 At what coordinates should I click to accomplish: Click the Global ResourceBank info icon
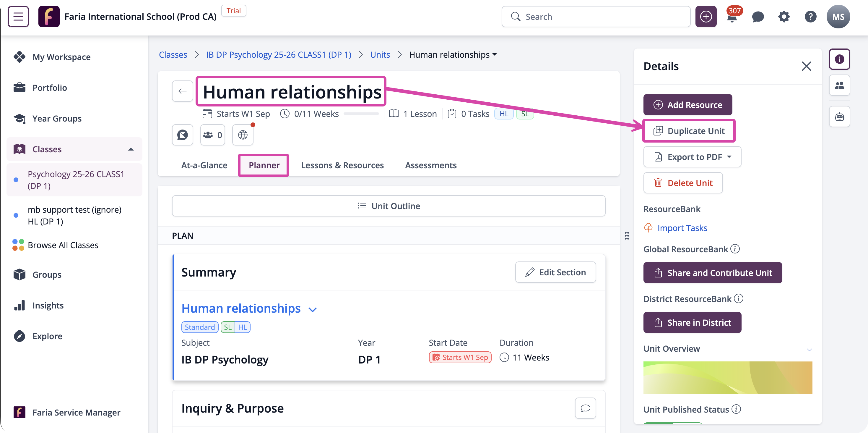[x=735, y=249]
